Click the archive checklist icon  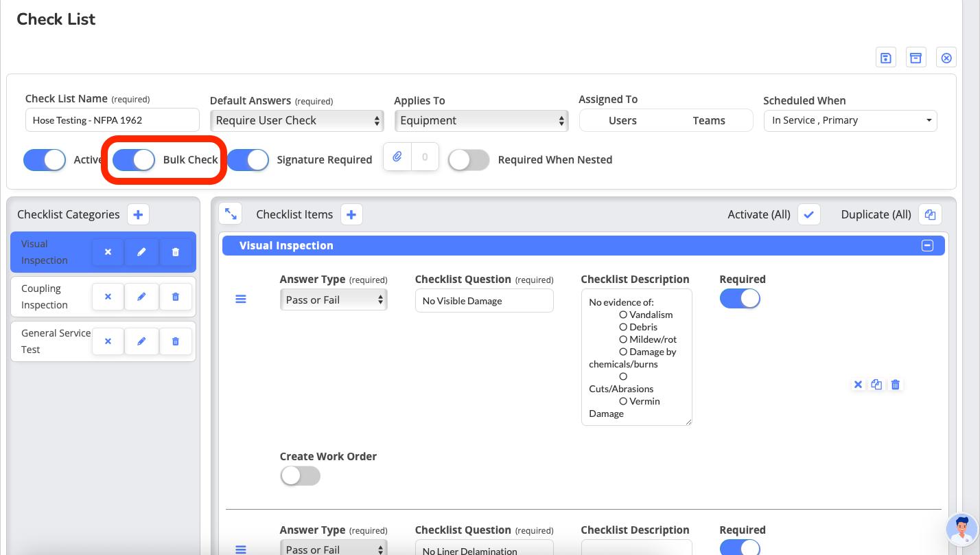(915, 58)
